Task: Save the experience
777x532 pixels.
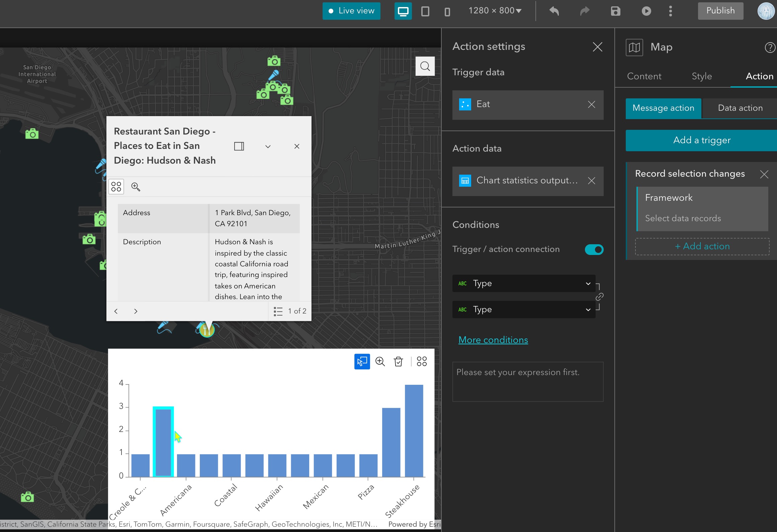Action: click(615, 11)
